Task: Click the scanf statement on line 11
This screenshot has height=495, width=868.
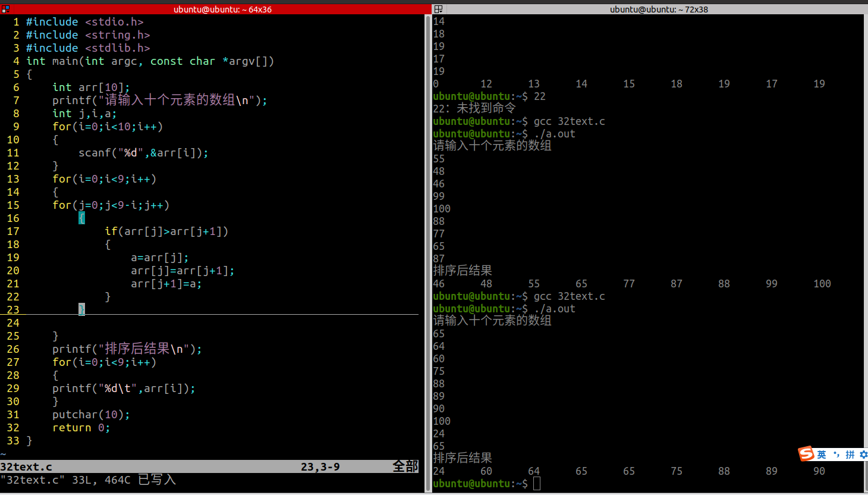Action: tap(143, 153)
